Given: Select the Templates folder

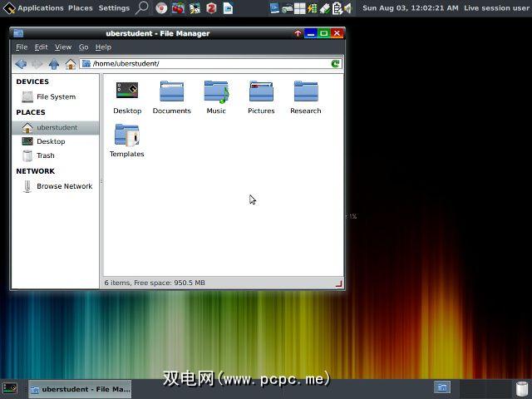Looking at the screenshot, I should pyautogui.click(x=127, y=140).
